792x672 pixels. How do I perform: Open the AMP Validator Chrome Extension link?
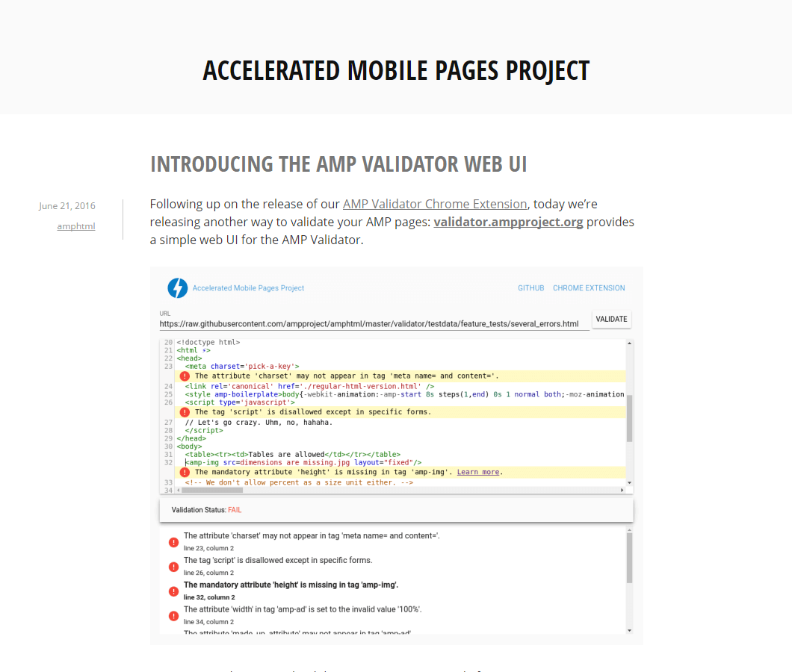pyautogui.click(x=435, y=203)
